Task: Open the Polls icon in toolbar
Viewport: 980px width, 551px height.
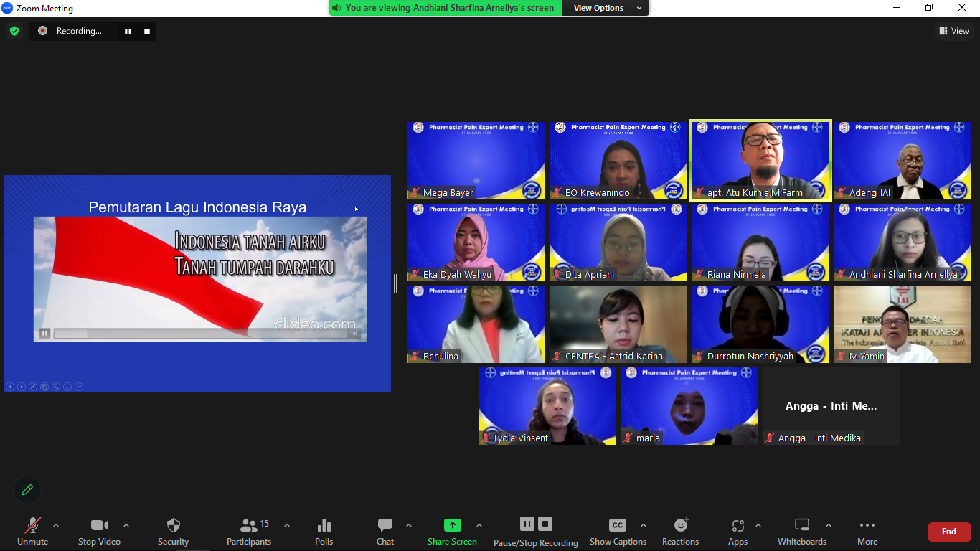Action: (324, 526)
